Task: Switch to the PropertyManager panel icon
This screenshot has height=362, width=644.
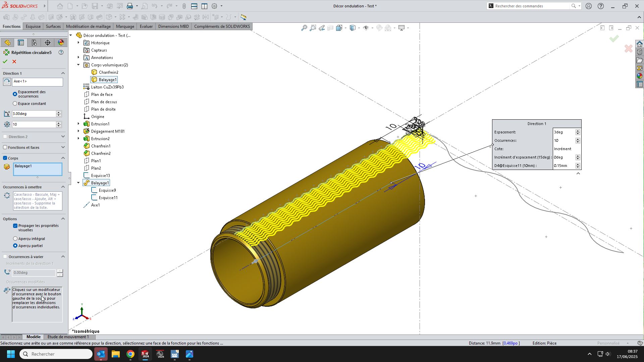Action: tap(21, 43)
